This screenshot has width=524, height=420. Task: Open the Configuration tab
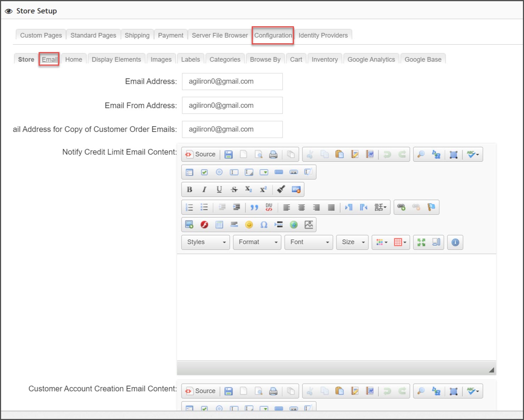point(273,35)
